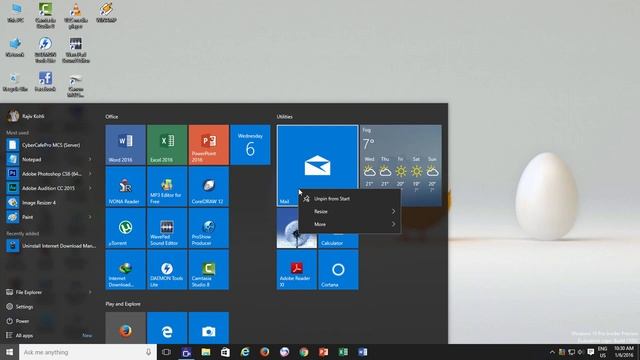Expand Adobe Photoshop CS6 jump list arrow
This screenshot has width=640, height=360.
[x=90, y=173]
